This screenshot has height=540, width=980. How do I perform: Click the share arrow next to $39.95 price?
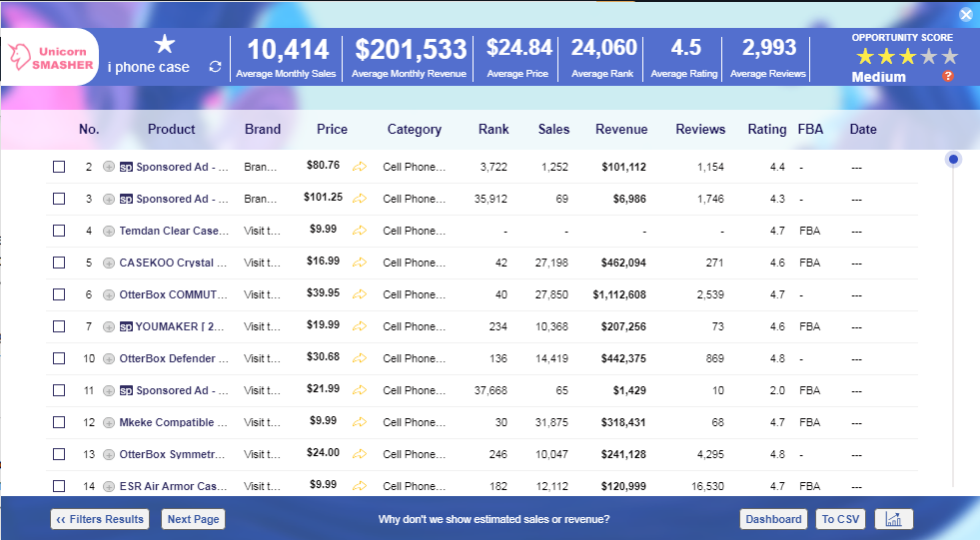(360, 294)
